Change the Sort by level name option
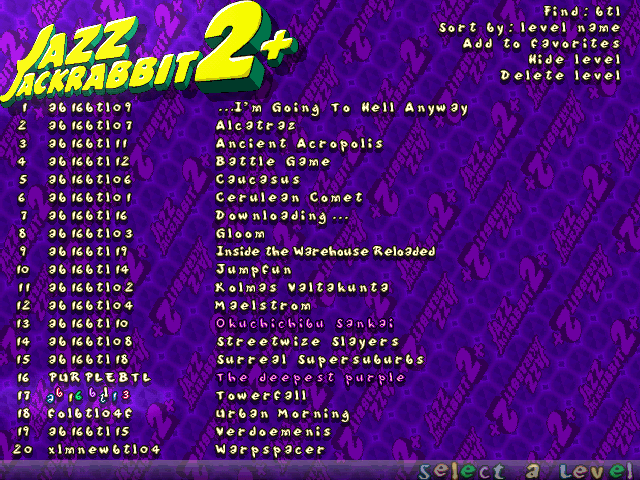Screen dimensions: 640x480 530,28
